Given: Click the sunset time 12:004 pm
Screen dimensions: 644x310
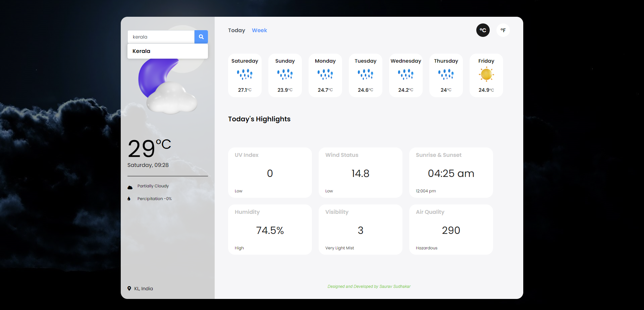Looking at the screenshot, I should point(426,191).
